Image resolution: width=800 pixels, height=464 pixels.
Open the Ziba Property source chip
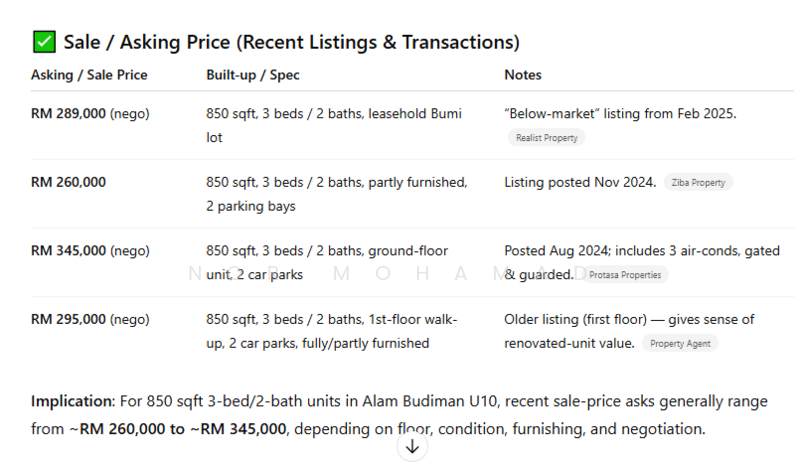tap(699, 183)
